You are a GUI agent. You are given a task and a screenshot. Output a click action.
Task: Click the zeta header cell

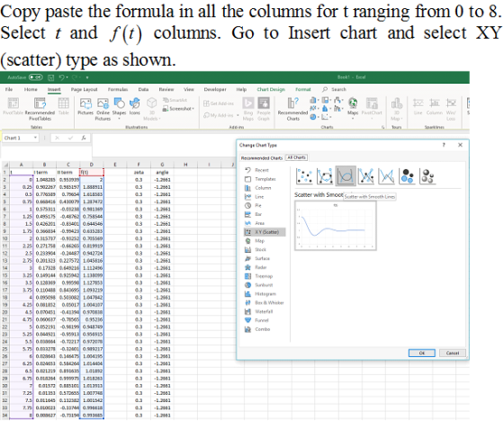(139, 172)
